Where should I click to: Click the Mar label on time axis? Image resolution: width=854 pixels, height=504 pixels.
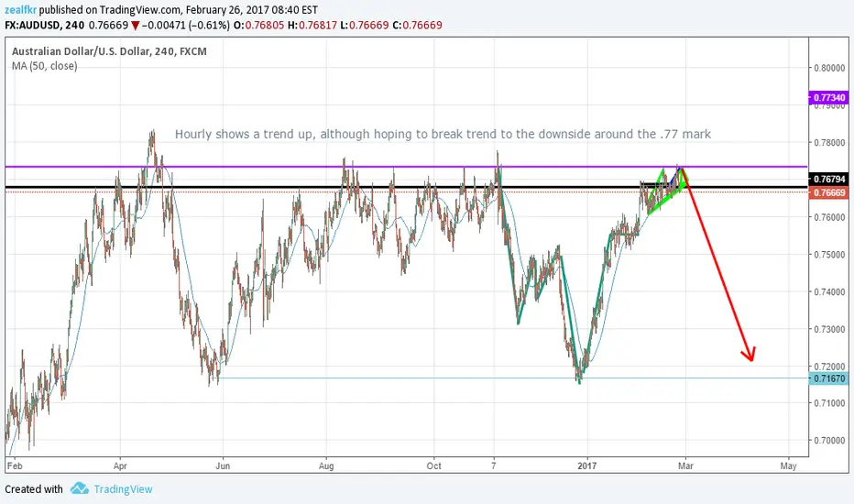click(685, 466)
